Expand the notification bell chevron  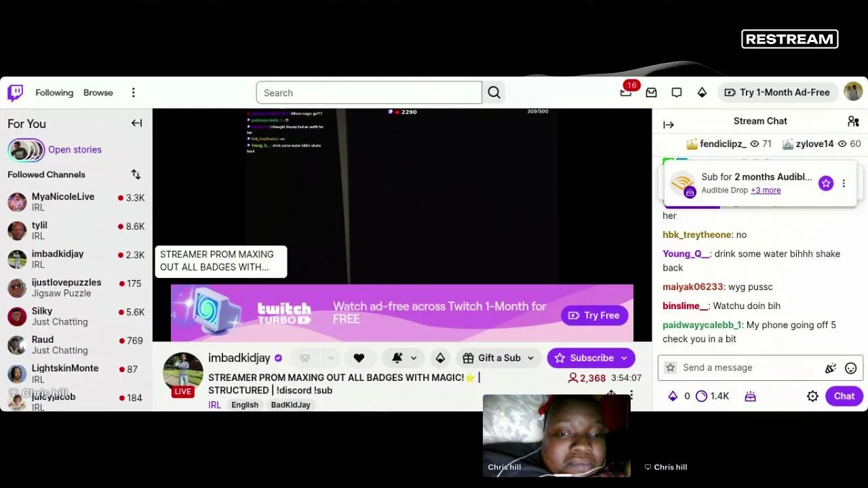pyautogui.click(x=414, y=358)
